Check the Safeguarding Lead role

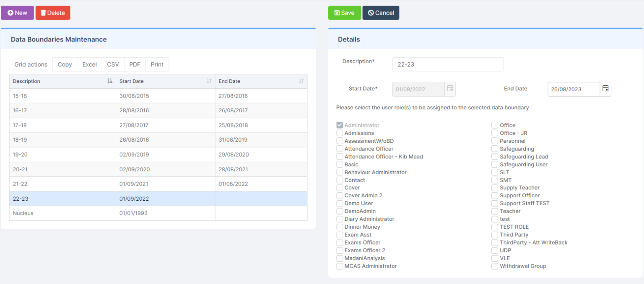pos(494,156)
